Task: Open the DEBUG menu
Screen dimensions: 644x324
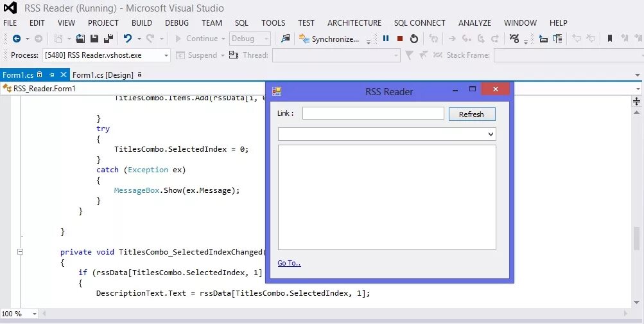Action: [x=177, y=23]
